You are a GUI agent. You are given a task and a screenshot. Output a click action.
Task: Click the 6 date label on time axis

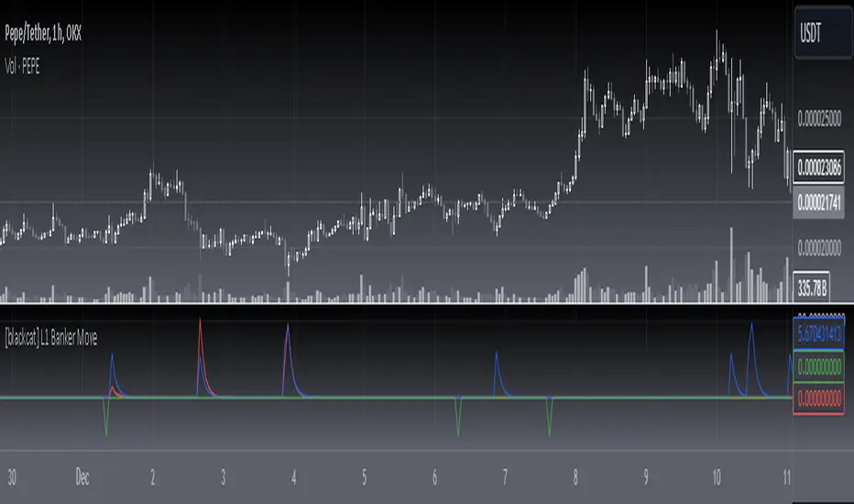(434, 477)
